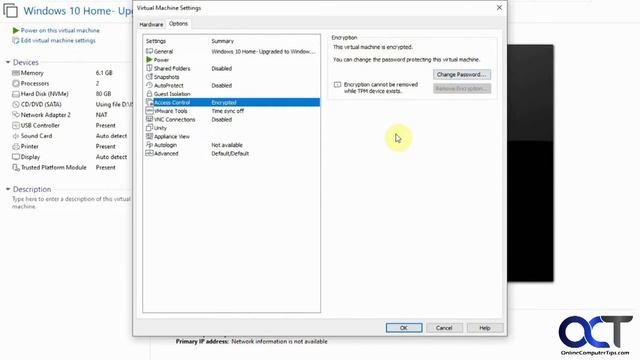The height and width of the screenshot is (360, 640).
Task: Open Help from the dialog
Action: click(485, 328)
